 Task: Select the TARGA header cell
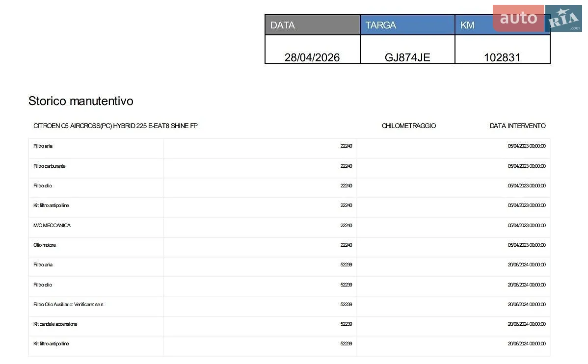[407, 25]
